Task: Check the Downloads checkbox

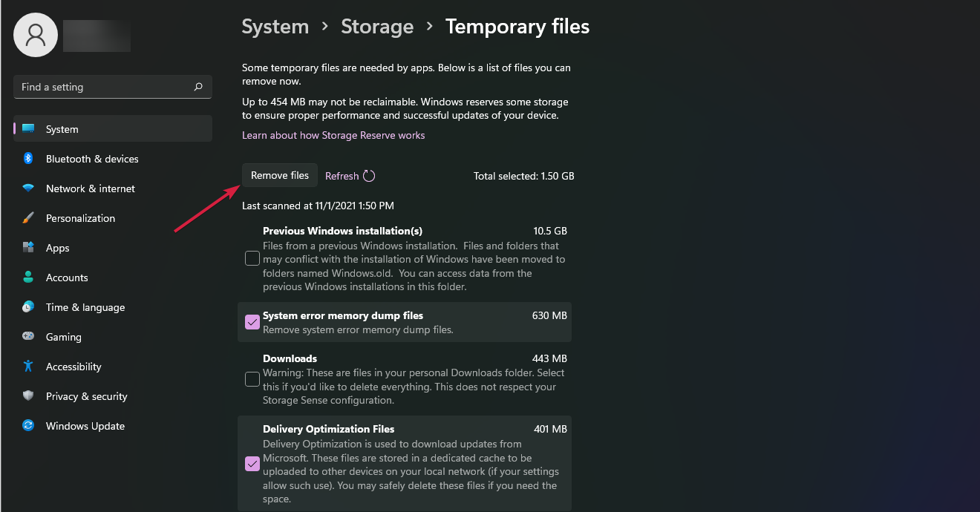Action: click(252, 379)
